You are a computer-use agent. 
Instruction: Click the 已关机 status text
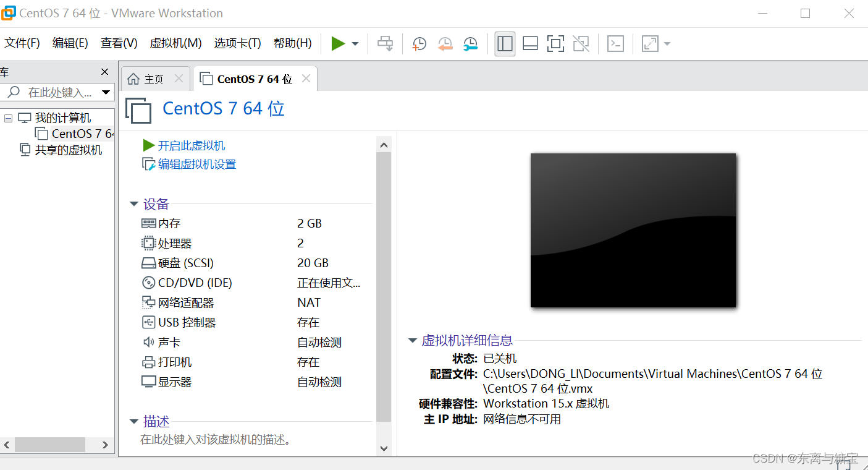500,359
